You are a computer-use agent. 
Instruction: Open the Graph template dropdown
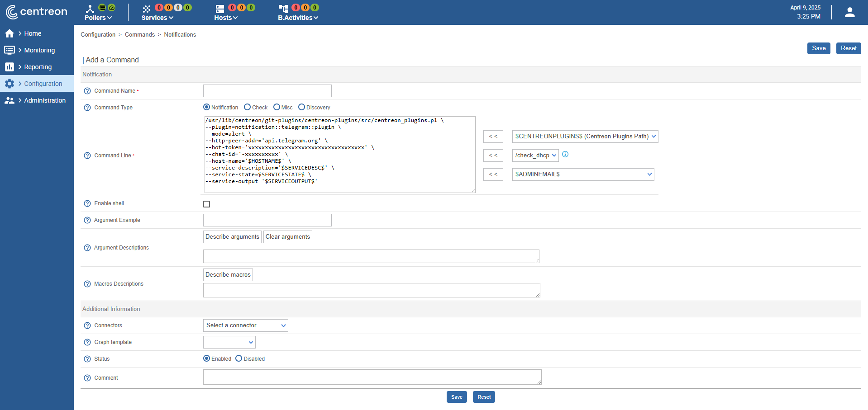click(x=229, y=342)
